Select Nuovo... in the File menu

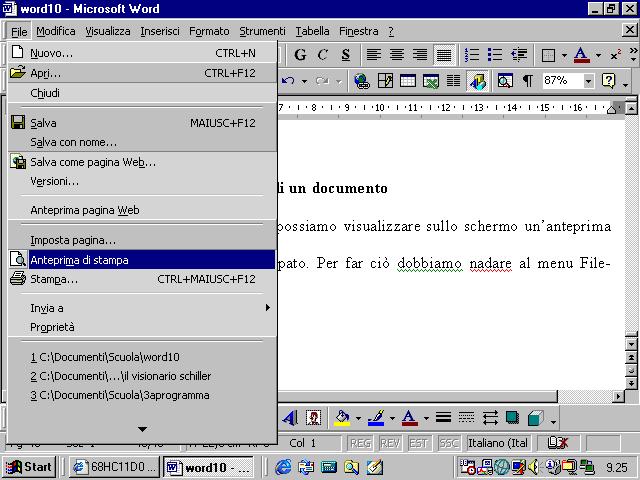pos(142,53)
